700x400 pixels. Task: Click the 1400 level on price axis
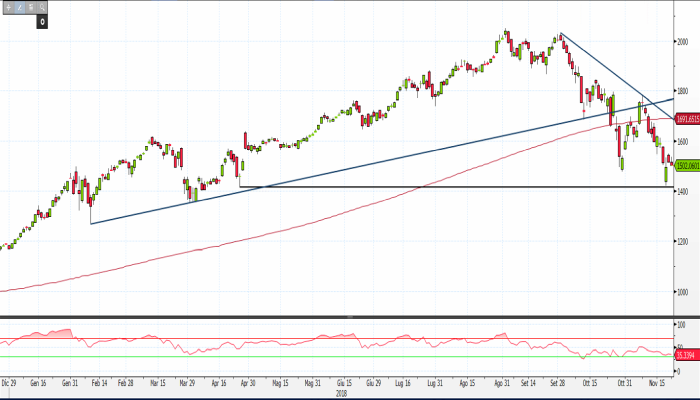[682, 191]
